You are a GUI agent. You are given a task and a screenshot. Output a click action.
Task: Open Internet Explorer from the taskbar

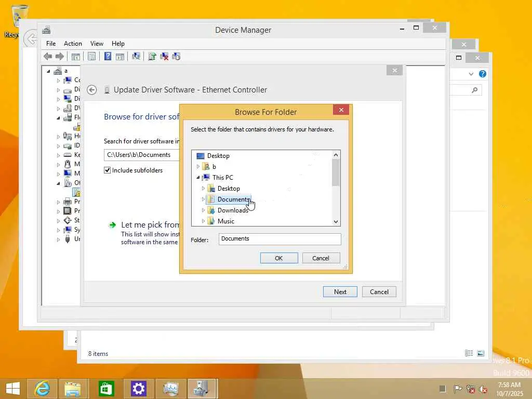[x=43, y=389]
